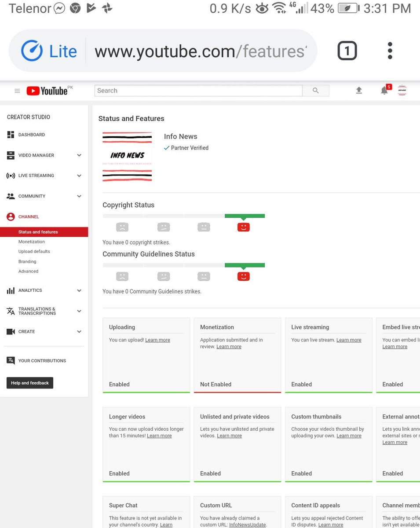
Task: Open Chrome three-dot overflow menu
Action: tap(390, 51)
